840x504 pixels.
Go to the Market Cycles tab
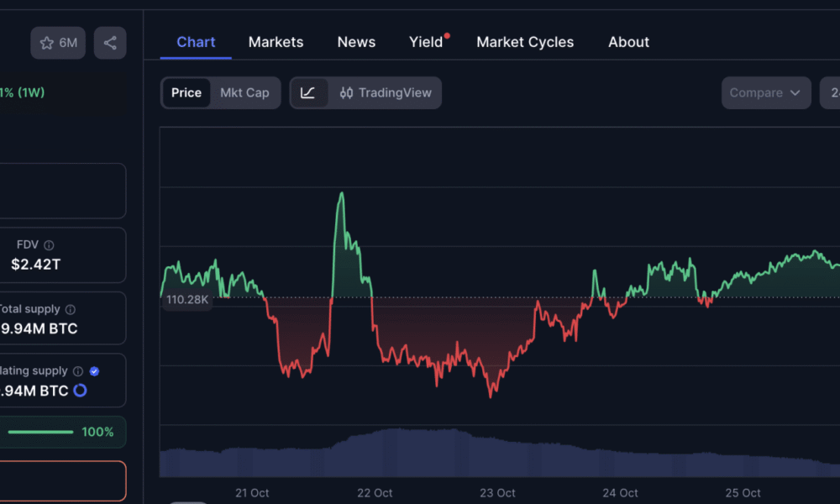525,42
